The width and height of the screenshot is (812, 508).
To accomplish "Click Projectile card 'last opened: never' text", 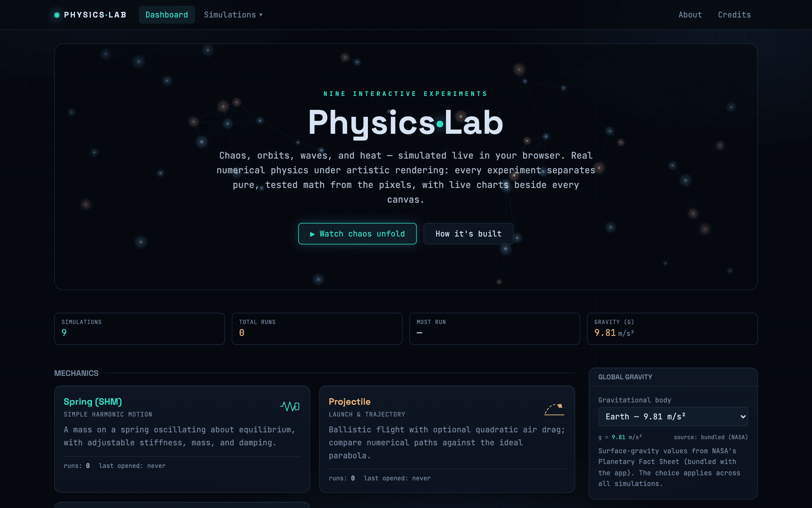I will point(397,478).
